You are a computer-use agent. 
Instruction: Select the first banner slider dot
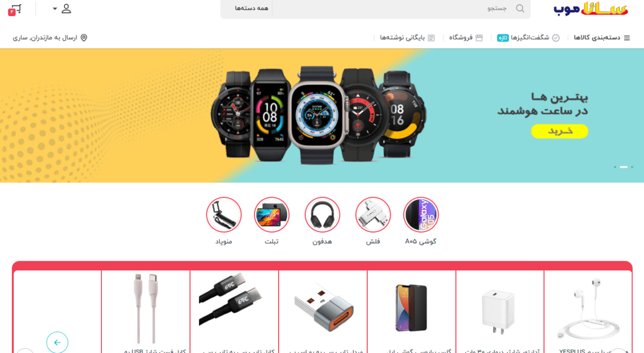coord(632,167)
